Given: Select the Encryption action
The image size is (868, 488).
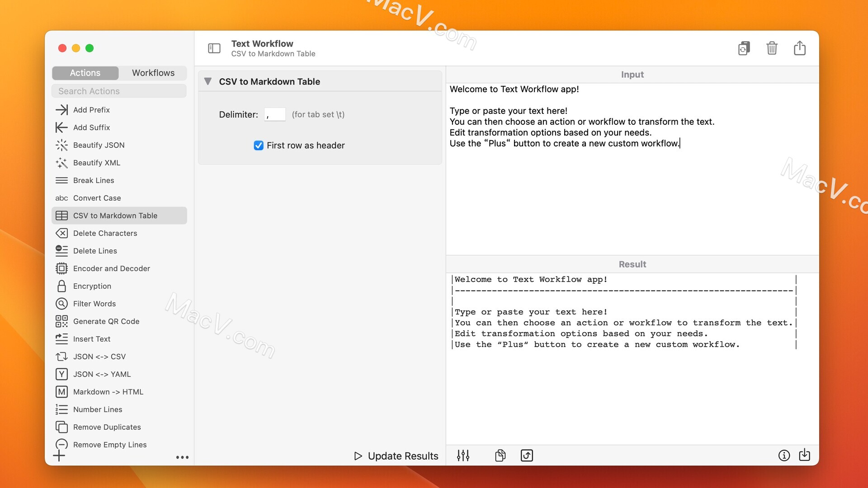Looking at the screenshot, I should [91, 286].
